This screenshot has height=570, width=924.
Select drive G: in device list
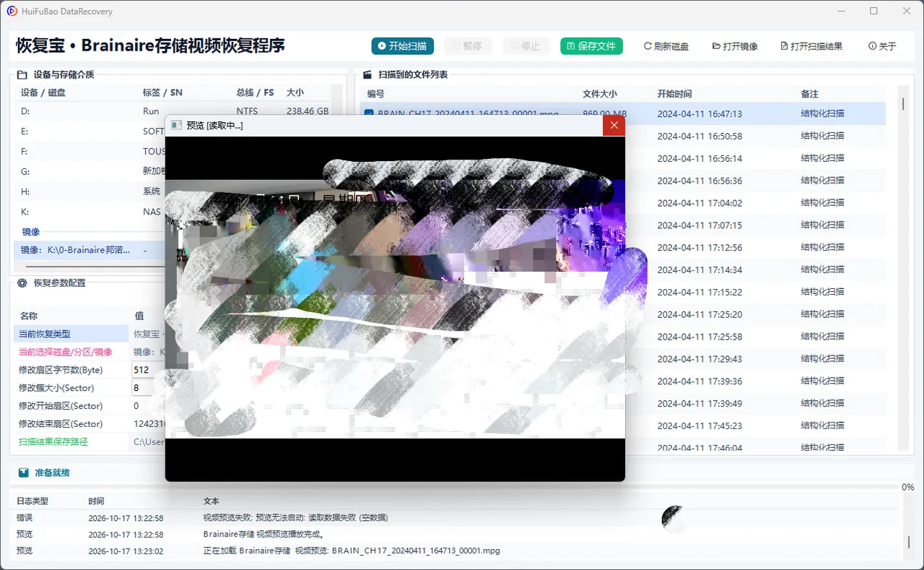coord(90,171)
